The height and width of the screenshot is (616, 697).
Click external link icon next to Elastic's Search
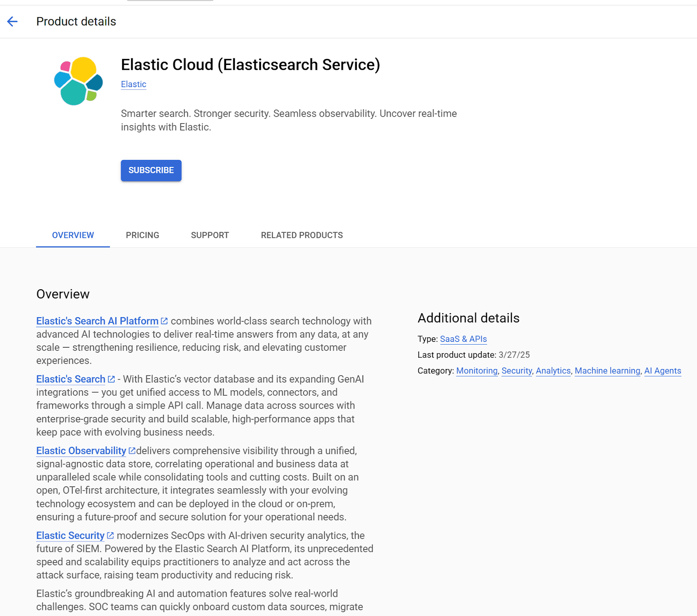click(x=111, y=379)
